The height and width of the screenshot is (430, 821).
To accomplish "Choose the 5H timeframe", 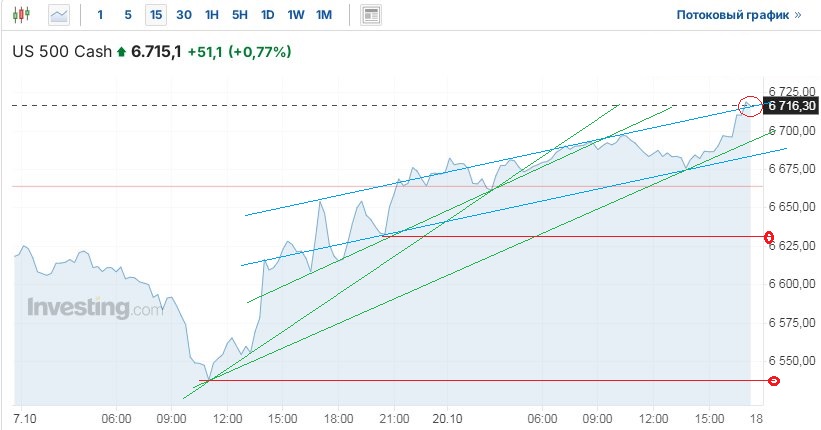I will coord(240,15).
